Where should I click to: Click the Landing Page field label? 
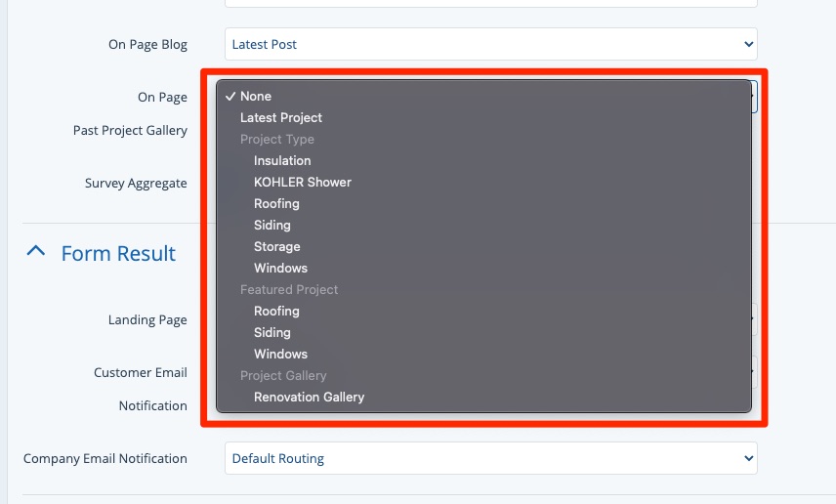tap(147, 319)
